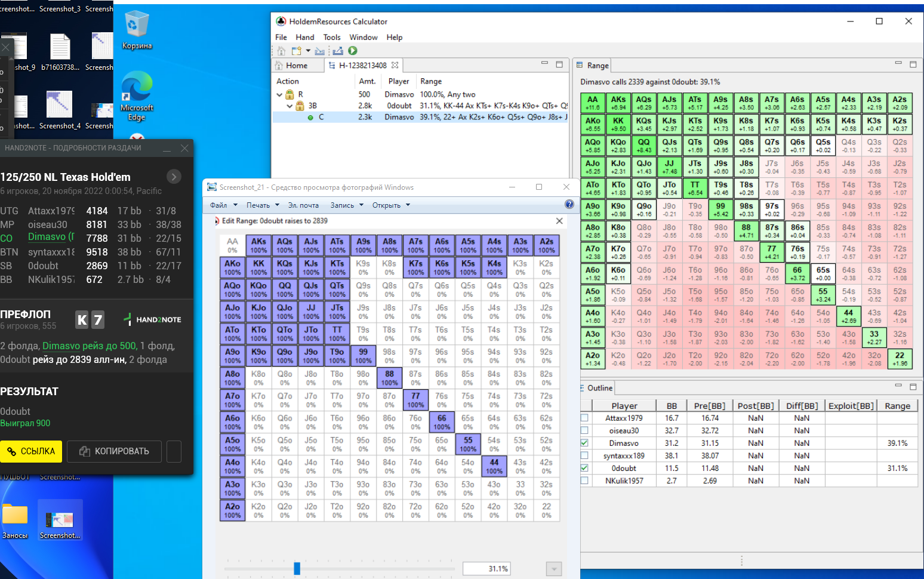This screenshot has height=579, width=924.
Task: Click the export hand toolbar icon
Action: click(338, 51)
